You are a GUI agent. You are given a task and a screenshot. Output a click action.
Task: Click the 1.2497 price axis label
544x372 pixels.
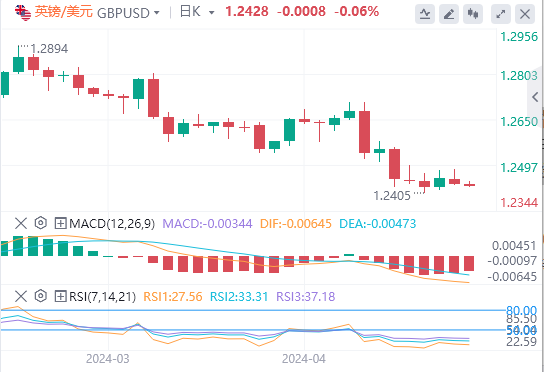(x=519, y=168)
